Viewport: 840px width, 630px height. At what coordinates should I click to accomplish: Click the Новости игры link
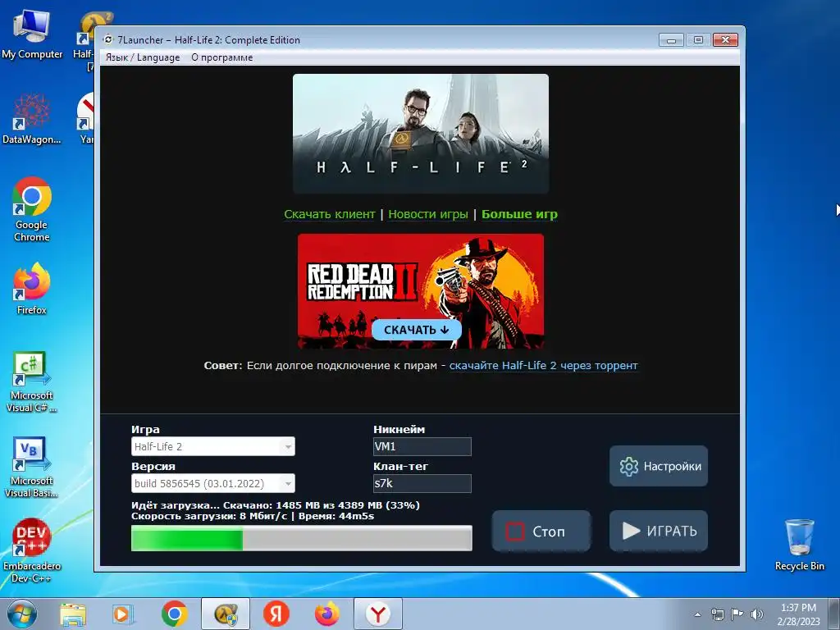[x=428, y=214]
